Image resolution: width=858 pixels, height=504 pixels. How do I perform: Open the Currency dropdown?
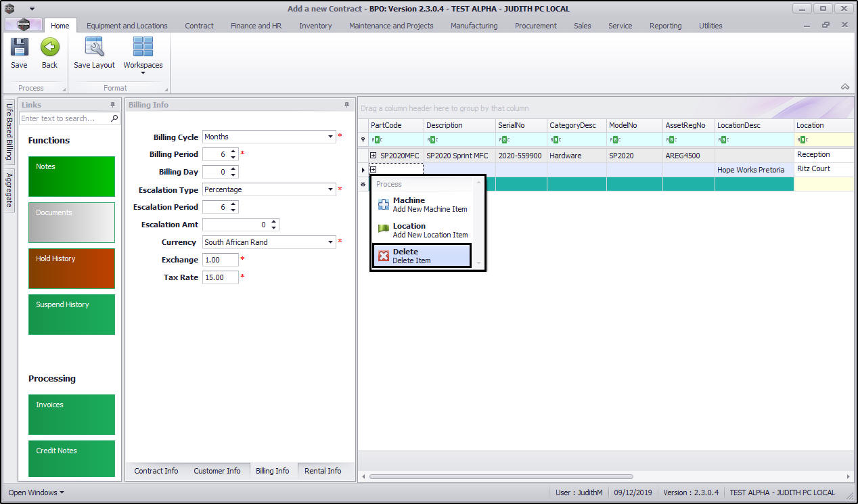click(330, 242)
